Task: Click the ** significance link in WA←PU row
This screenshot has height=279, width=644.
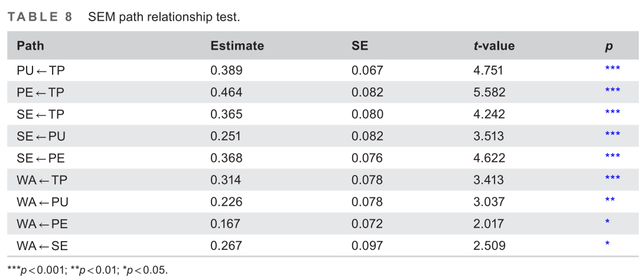Action: pyautogui.click(x=610, y=200)
